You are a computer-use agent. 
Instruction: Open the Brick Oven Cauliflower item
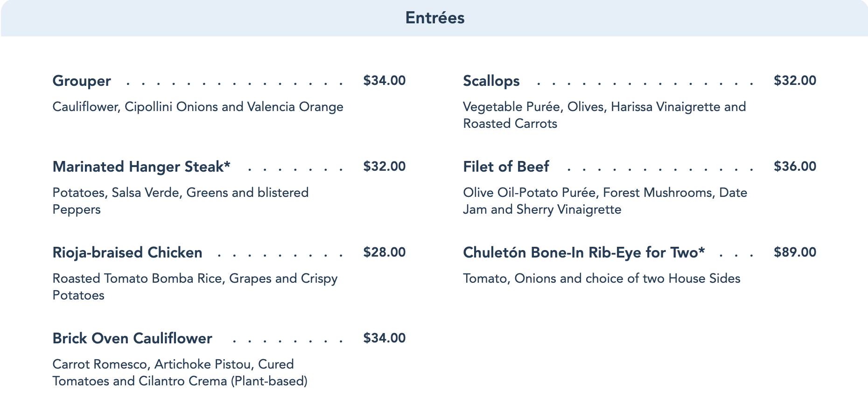(132, 339)
